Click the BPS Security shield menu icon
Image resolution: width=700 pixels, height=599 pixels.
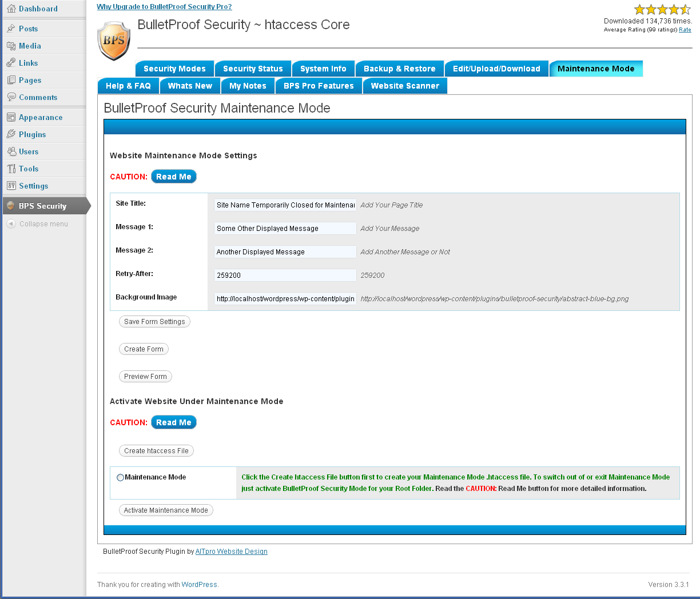(11, 206)
